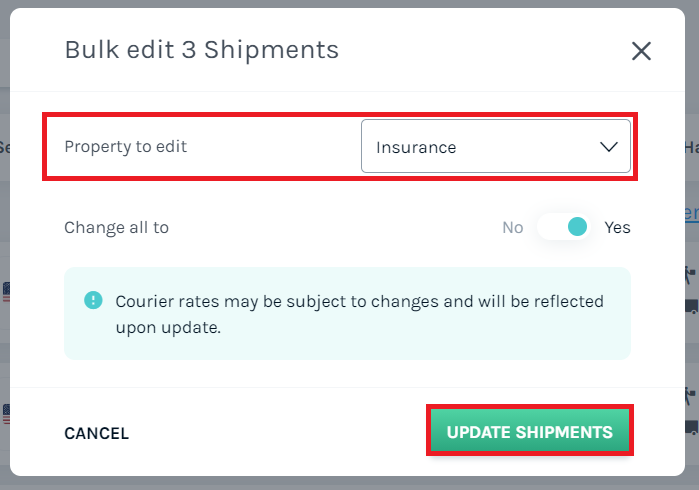Click the lower US flag icon
Screen dimensions: 699x490
(x=6, y=414)
